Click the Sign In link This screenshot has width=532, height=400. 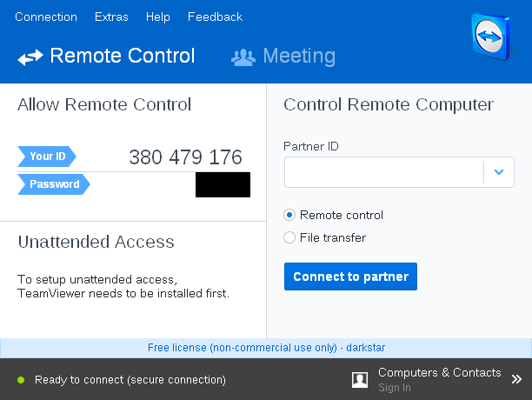click(x=395, y=388)
